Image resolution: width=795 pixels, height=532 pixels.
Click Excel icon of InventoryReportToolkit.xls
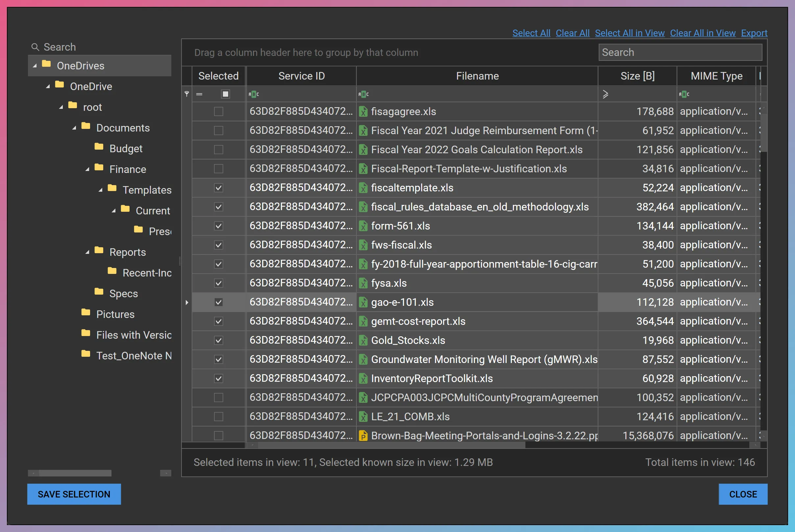tap(363, 378)
